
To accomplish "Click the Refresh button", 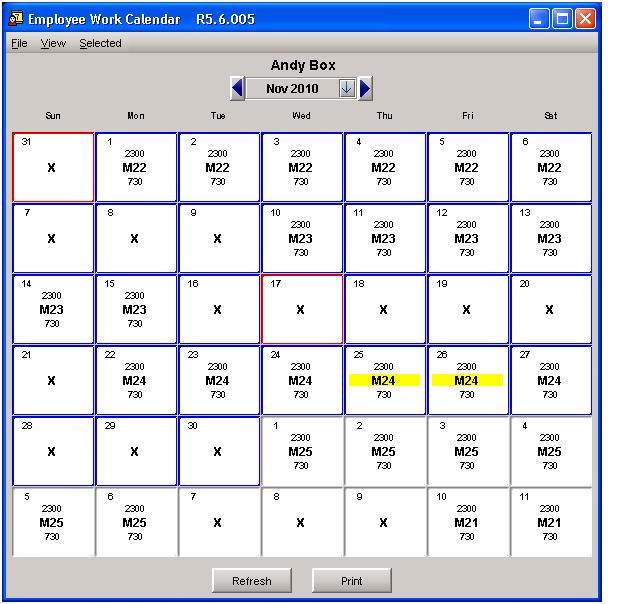I will [252, 581].
